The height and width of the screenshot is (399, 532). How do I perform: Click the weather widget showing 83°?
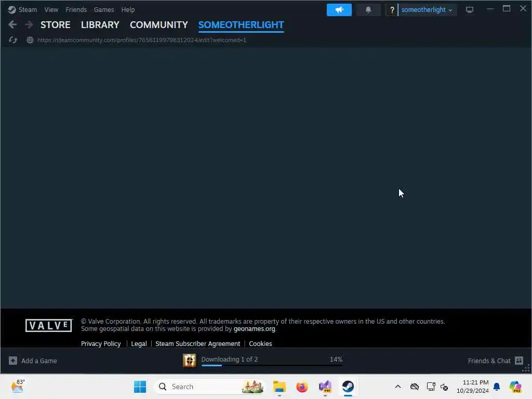[x=18, y=386]
